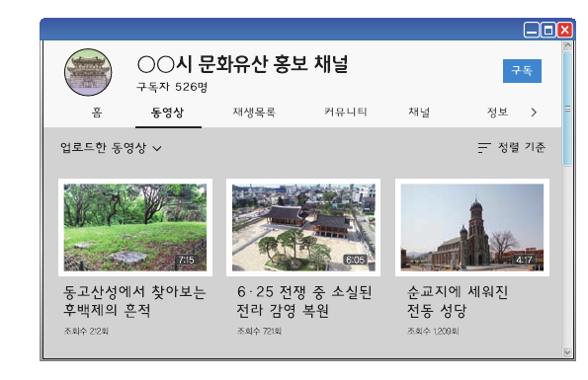
Task: Open the 정렬 기준 sort menu
Action: tap(512, 147)
